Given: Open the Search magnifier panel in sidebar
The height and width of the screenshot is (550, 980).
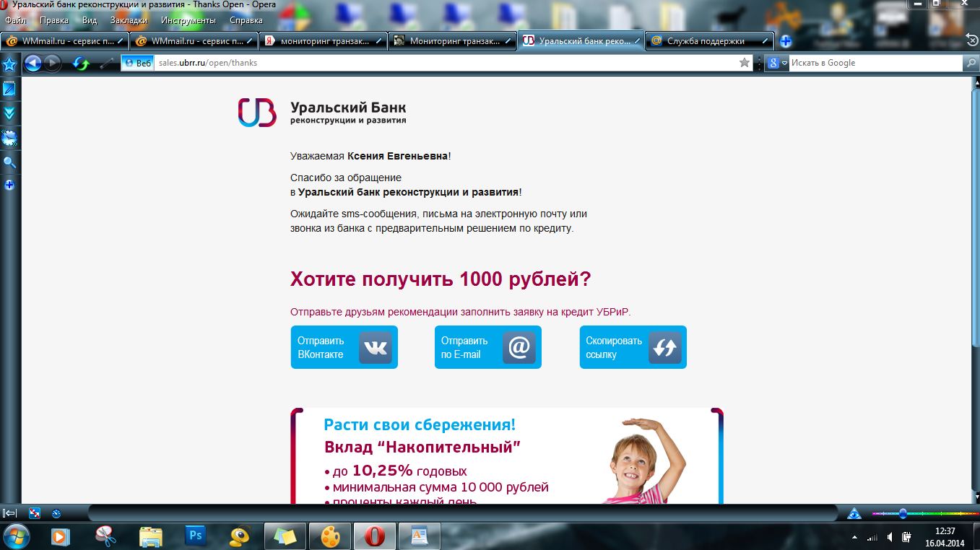Looking at the screenshot, I should tap(9, 162).
